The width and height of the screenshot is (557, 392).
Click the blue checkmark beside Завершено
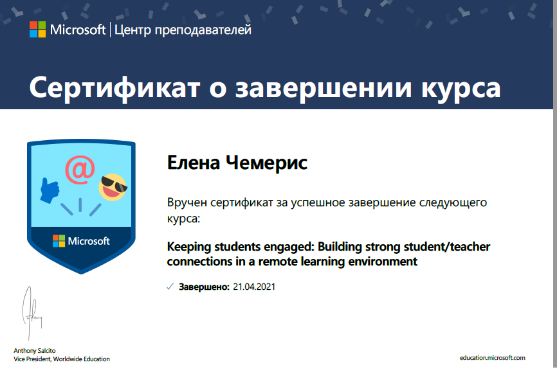point(170,287)
